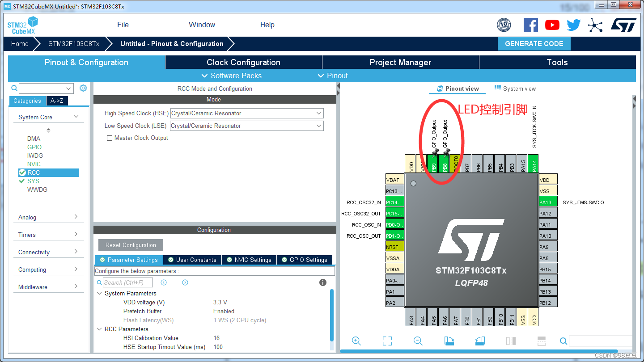Click the STM32CubeMX logo
This screenshot has width=644, height=362.
pos(23,25)
